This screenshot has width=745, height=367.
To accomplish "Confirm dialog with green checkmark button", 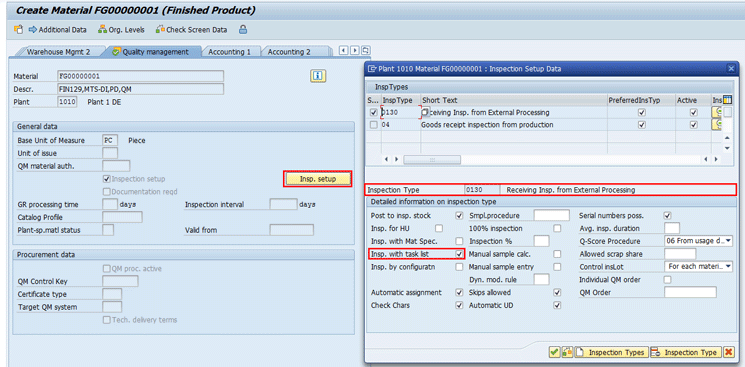I will [x=554, y=352].
